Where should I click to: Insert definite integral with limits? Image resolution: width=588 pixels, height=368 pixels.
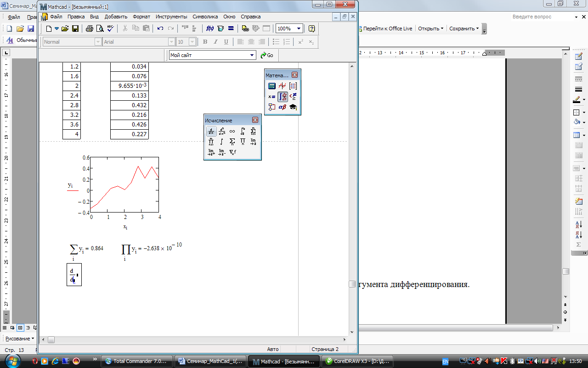(x=243, y=131)
